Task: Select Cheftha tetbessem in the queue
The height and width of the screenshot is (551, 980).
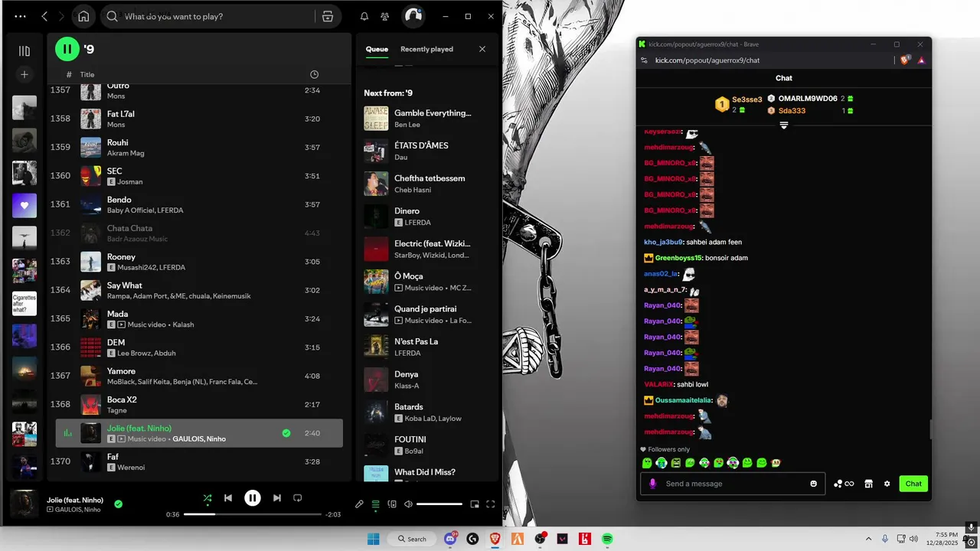Action: (x=427, y=184)
